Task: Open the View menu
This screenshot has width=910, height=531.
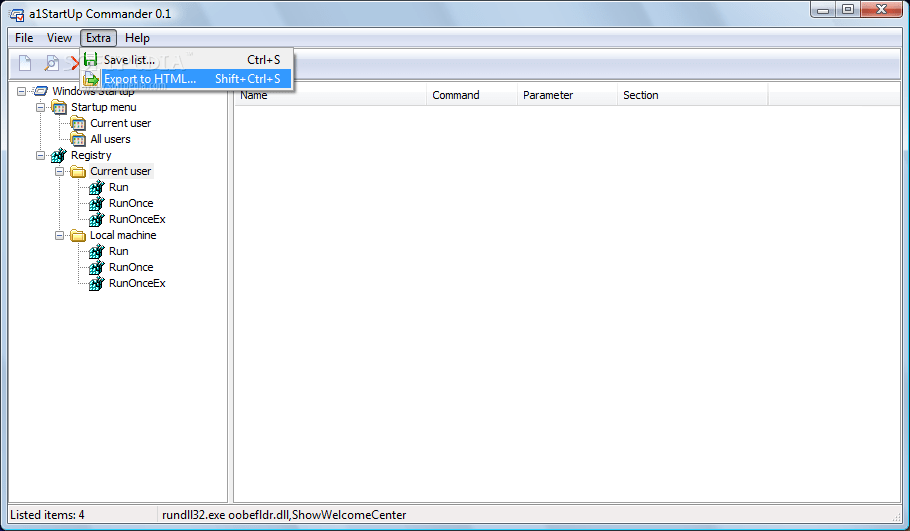Action: coord(59,38)
